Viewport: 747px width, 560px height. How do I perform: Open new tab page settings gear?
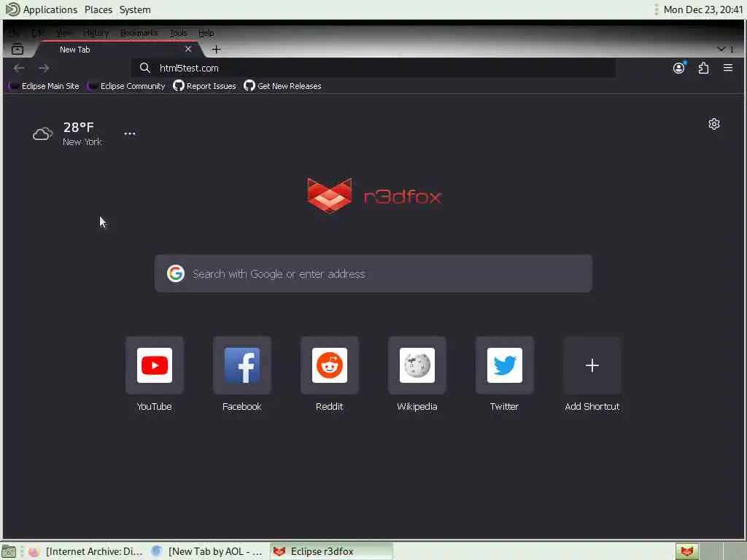coord(713,124)
